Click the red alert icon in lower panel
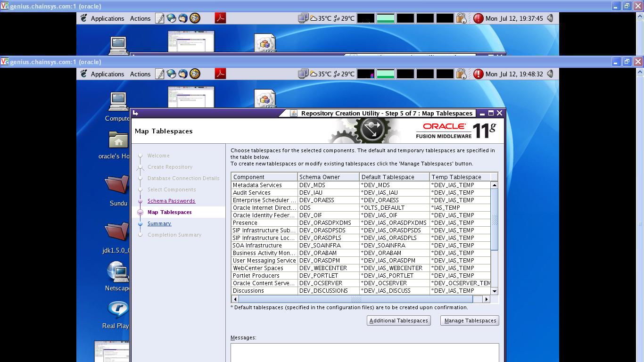The width and height of the screenshot is (644, 362). (478, 74)
